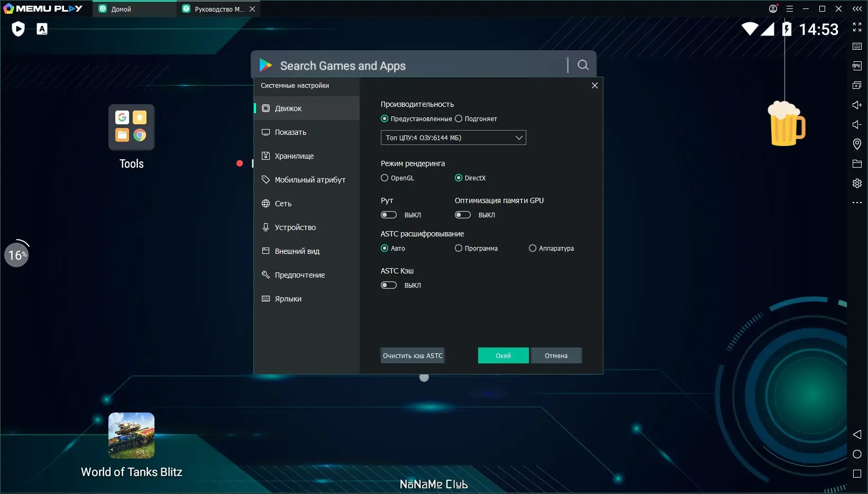
Task: Open the Ярлыки settings section
Action: (x=307, y=298)
